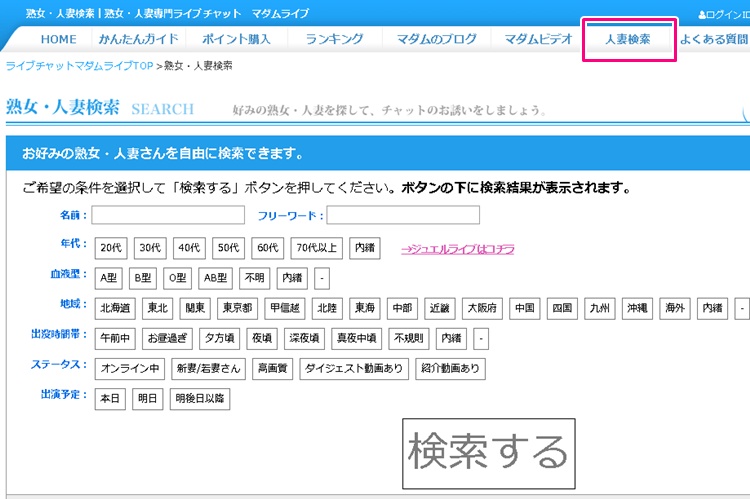Select the お昼過ぎ time slot filter

pos(167,338)
